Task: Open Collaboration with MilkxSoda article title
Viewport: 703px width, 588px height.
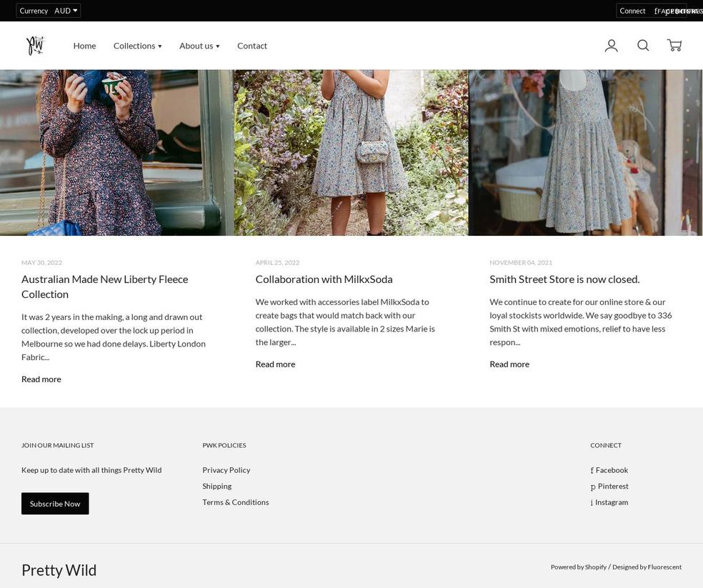Action: [x=324, y=279]
